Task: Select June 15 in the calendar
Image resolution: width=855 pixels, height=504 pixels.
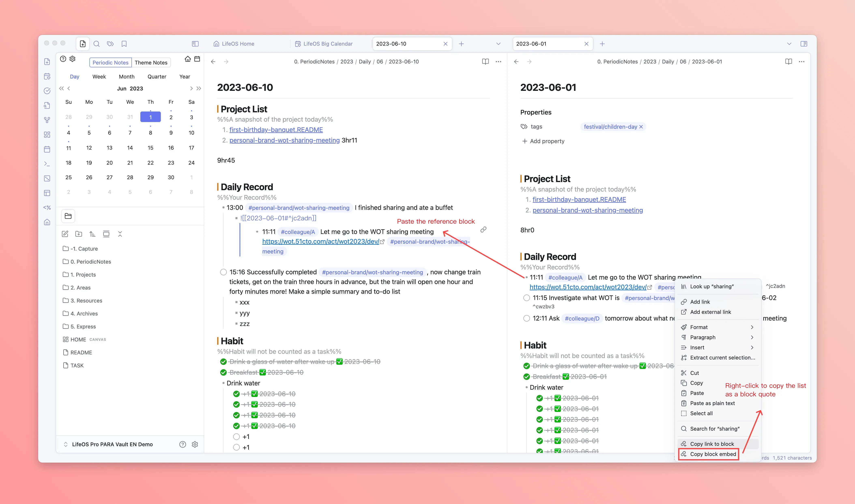Action: (150, 148)
